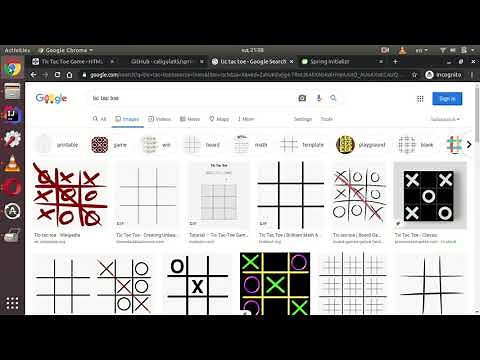Open the Chrome three-dot menu
The height and width of the screenshot is (360, 480).
[x=472, y=75]
